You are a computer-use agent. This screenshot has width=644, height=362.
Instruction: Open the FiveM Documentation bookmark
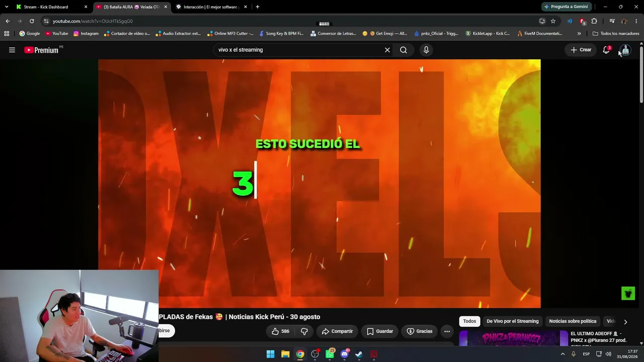(x=540, y=34)
